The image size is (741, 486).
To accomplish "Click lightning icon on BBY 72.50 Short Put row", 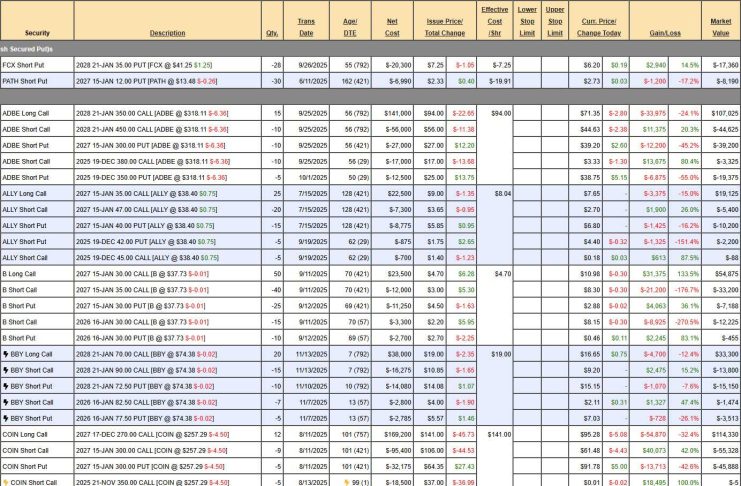I will [x=5, y=384].
